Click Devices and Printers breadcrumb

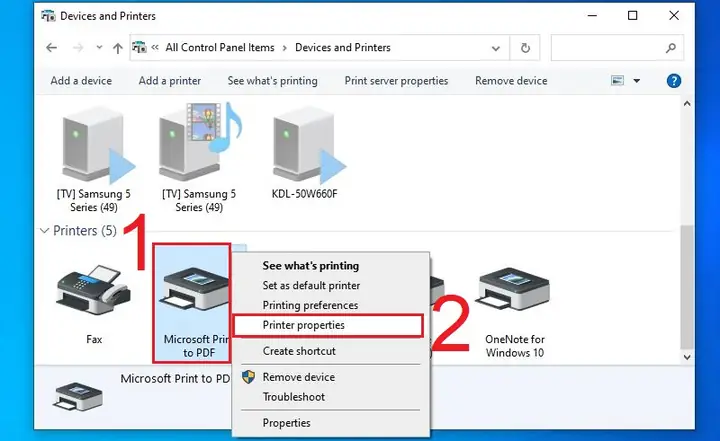343,48
